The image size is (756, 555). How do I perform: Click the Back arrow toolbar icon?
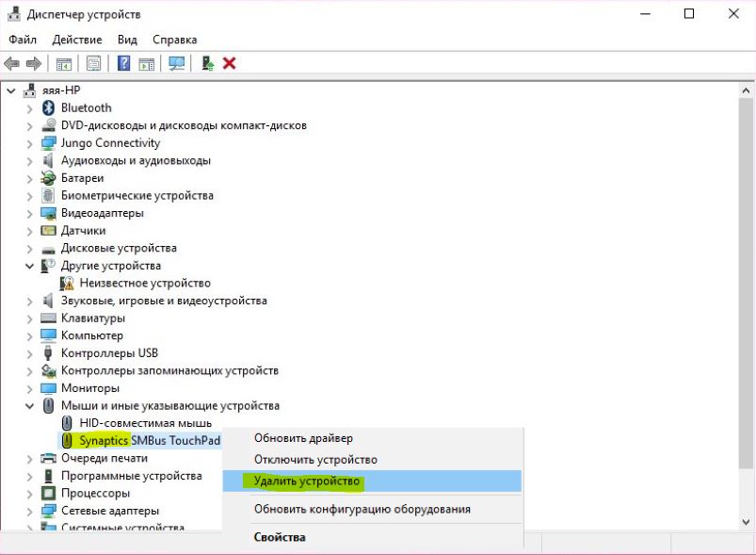coord(11,63)
